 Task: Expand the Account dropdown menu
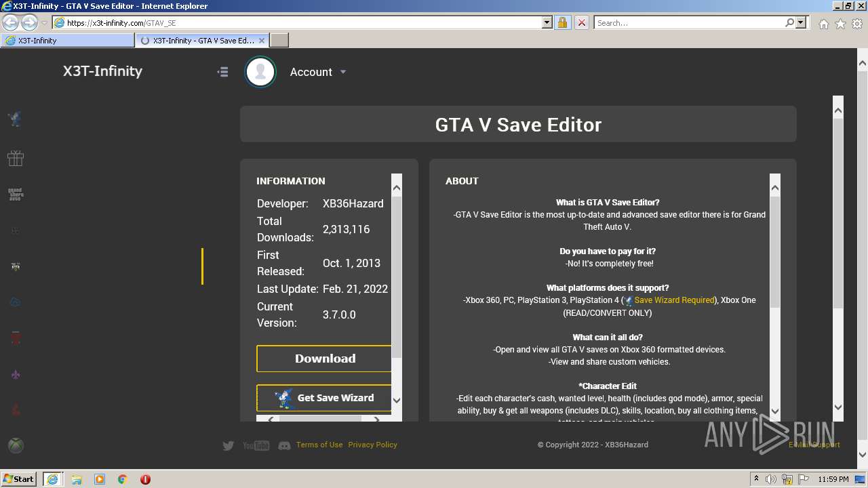pyautogui.click(x=318, y=72)
